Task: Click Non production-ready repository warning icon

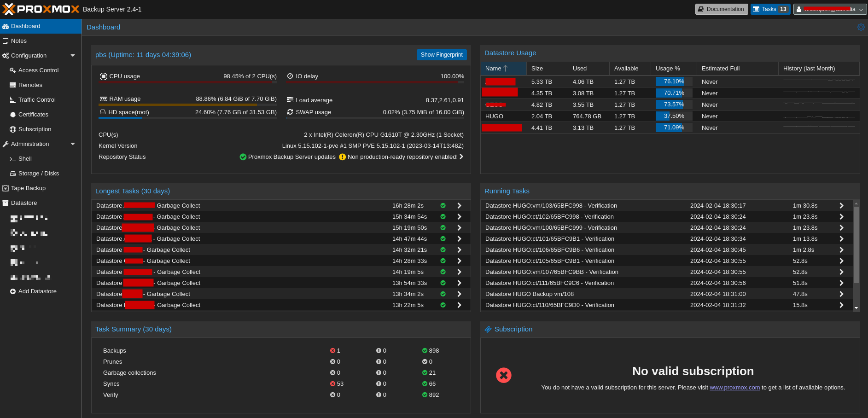Action: 342,157
